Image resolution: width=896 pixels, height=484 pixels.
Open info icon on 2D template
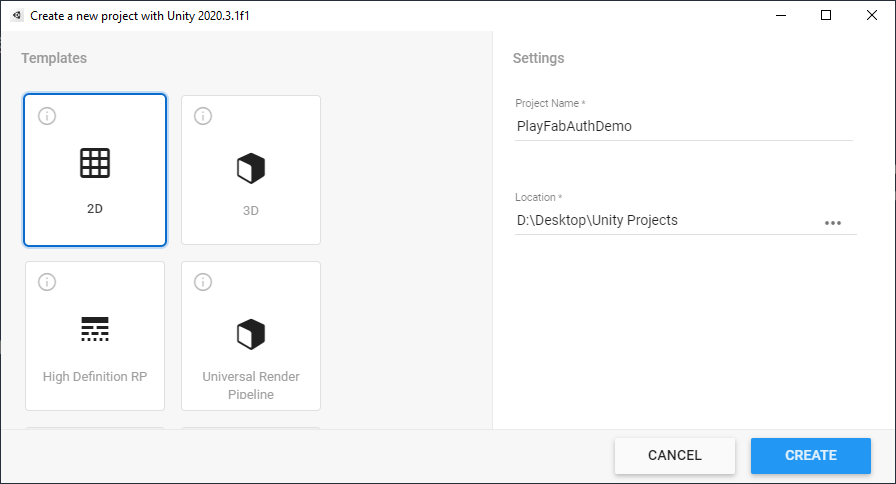pos(47,116)
